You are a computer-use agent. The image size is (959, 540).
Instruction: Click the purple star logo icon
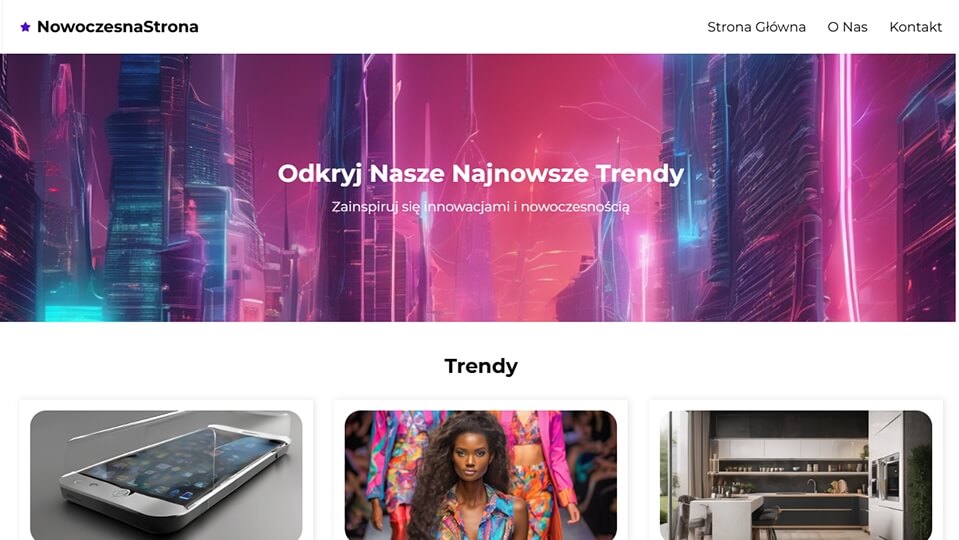(x=25, y=27)
